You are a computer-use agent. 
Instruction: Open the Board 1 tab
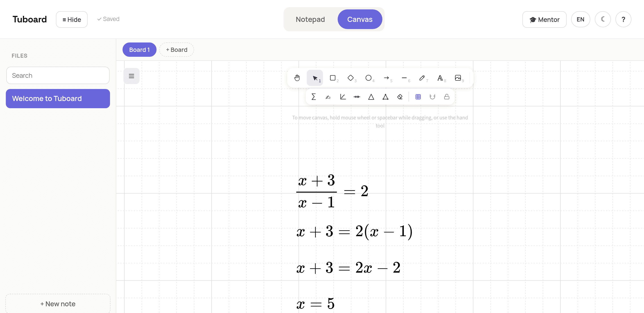click(139, 49)
